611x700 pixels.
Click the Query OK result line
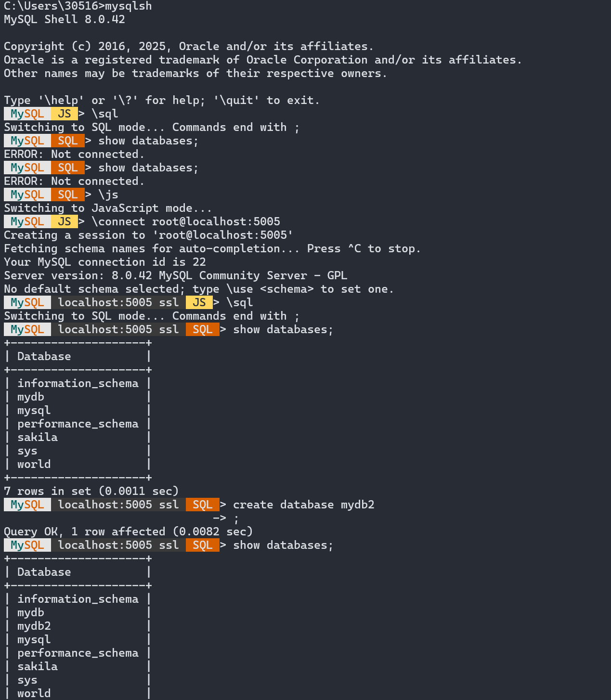(128, 532)
